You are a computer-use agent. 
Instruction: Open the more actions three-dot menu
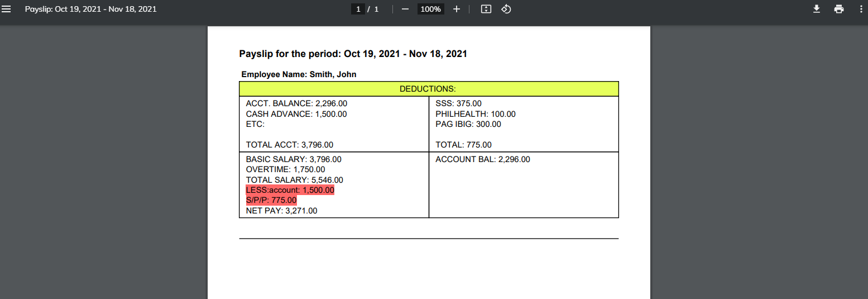coord(860,9)
